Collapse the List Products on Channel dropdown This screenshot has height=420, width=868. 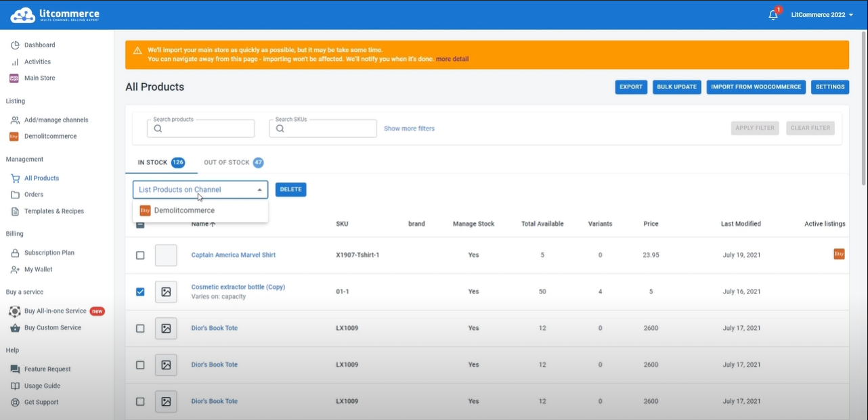[260, 190]
